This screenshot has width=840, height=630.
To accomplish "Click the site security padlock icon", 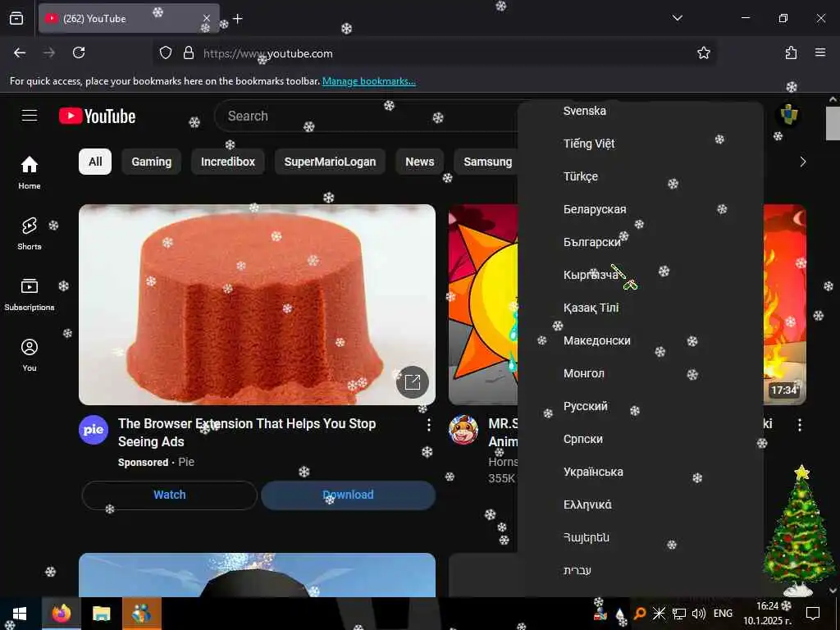I will tap(188, 52).
